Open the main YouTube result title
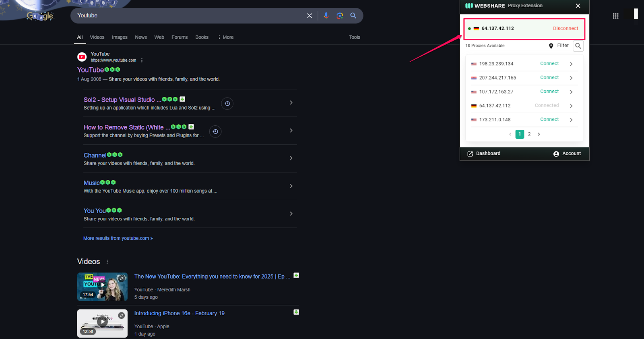The width and height of the screenshot is (644, 339). pyautogui.click(x=91, y=70)
